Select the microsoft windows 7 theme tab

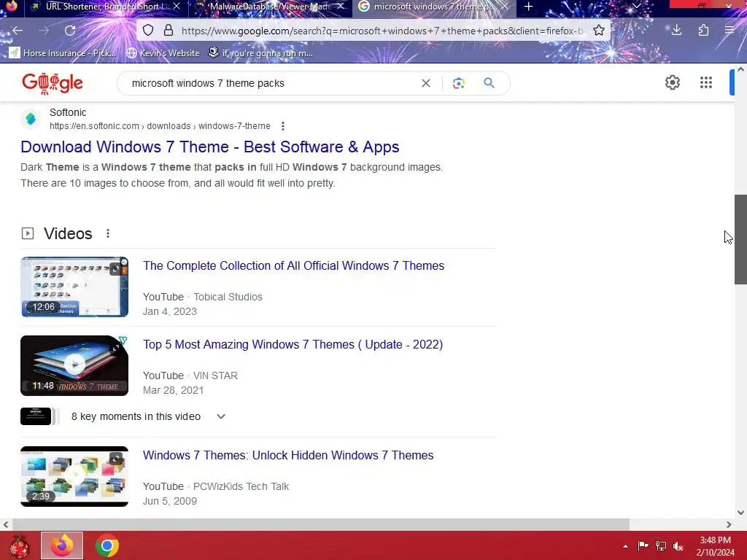433,7
